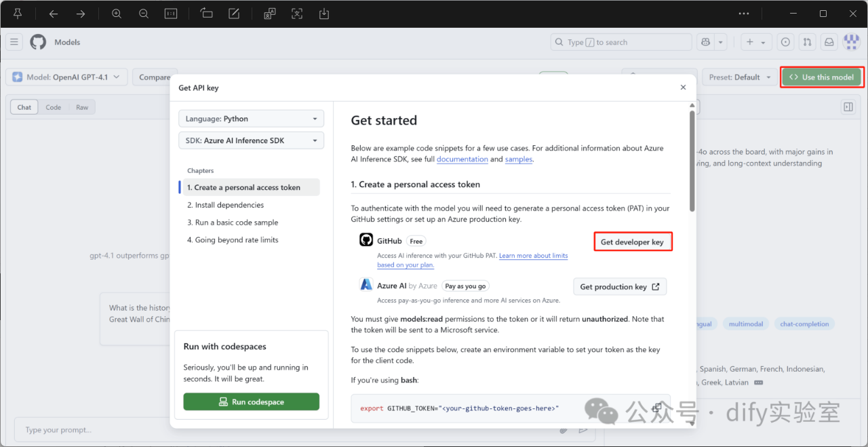Open the edit image pencil icon

234,14
